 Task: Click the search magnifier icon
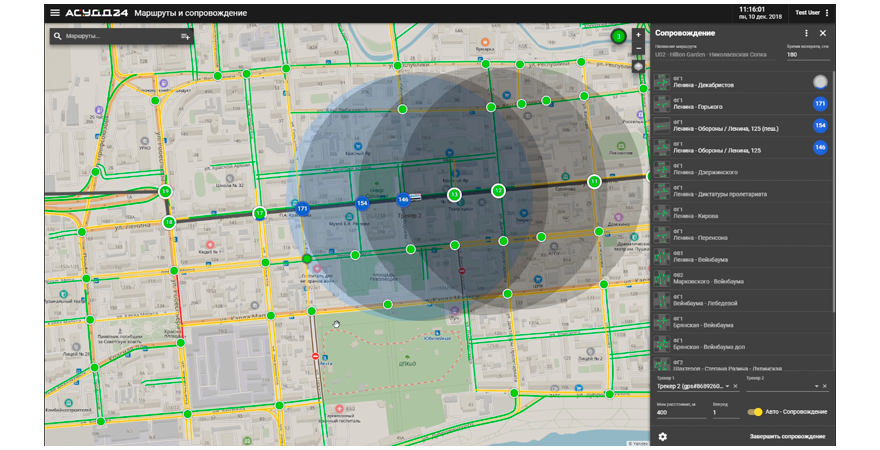click(x=59, y=36)
